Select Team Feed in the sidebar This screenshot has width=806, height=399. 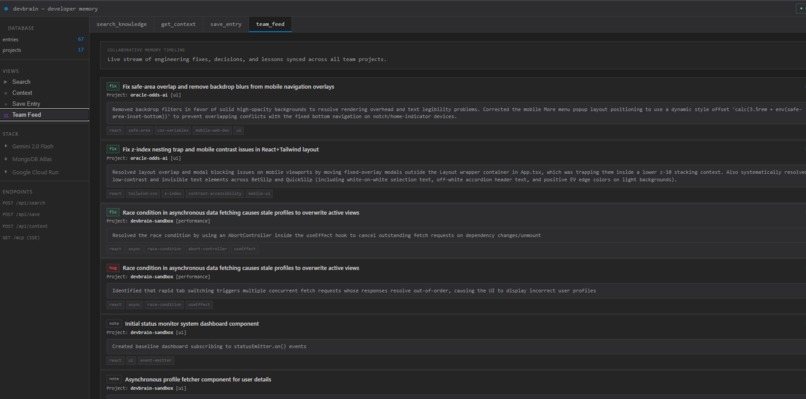click(45, 115)
